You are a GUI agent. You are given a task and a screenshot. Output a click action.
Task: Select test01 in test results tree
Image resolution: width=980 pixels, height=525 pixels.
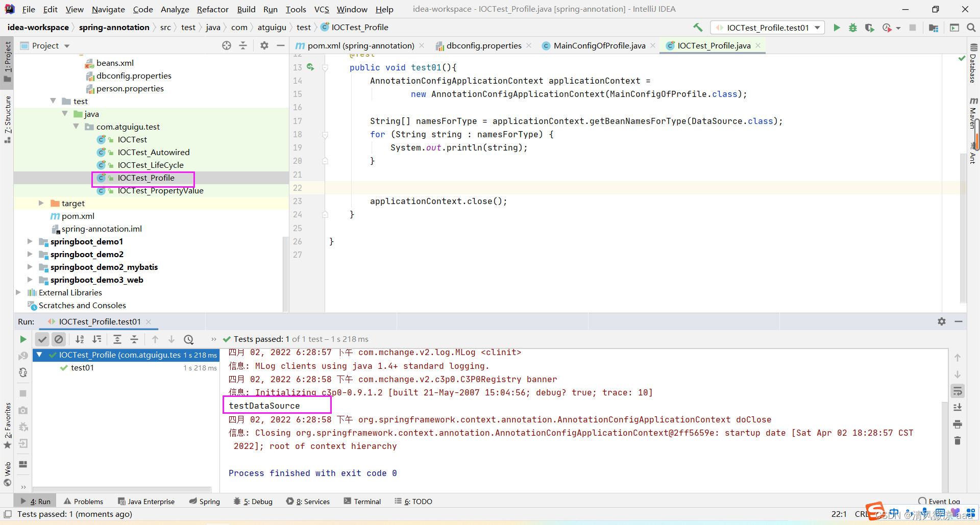coord(82,368)
